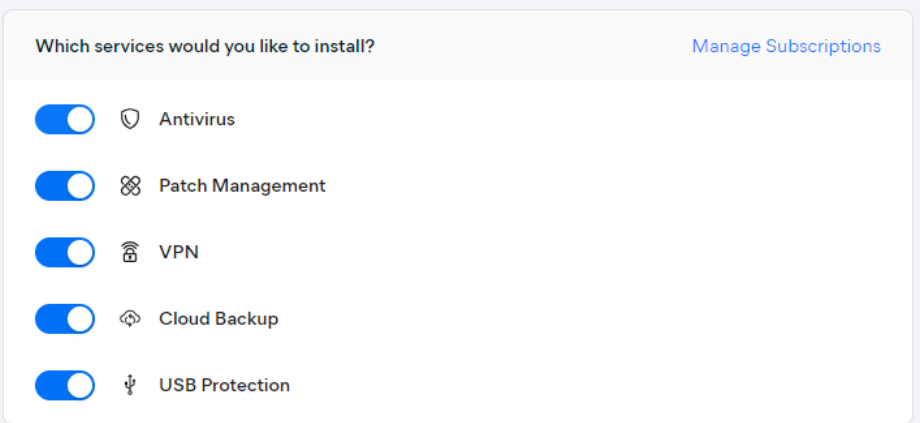920x423 pixels.
Task: Click the white knob of the Antivirus switch
Action: (80, 120)
